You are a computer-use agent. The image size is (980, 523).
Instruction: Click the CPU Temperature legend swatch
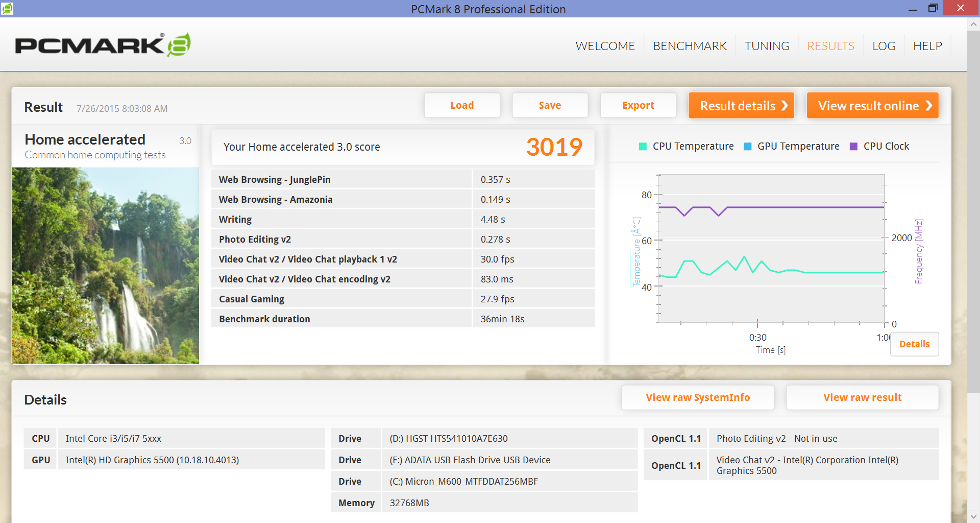[x=643, y=147]
